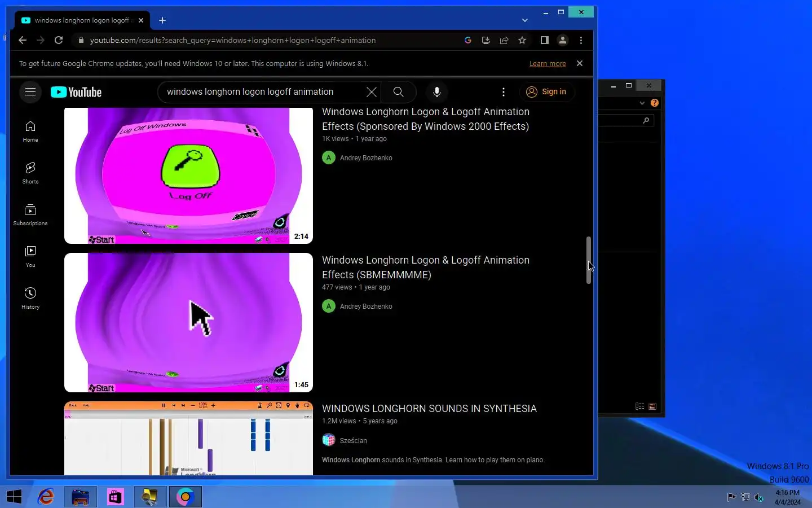Click the volume tray icon

click(759, 497)
